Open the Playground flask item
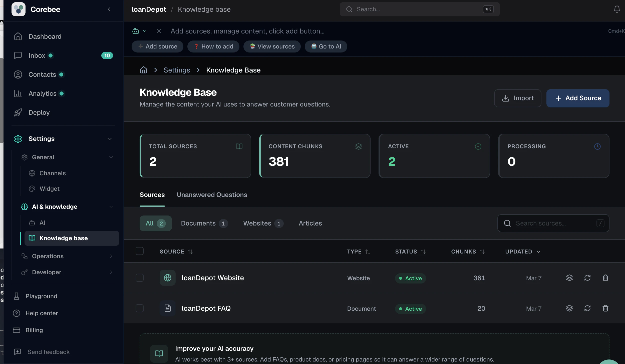625x364 pixels. pos(41,296)
